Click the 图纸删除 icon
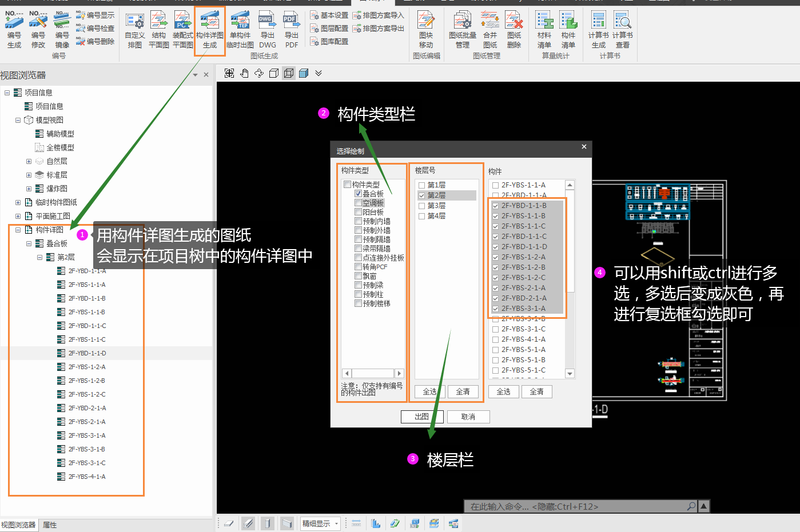This screenshot has width=800, height=532. click(x=514, y=30)
